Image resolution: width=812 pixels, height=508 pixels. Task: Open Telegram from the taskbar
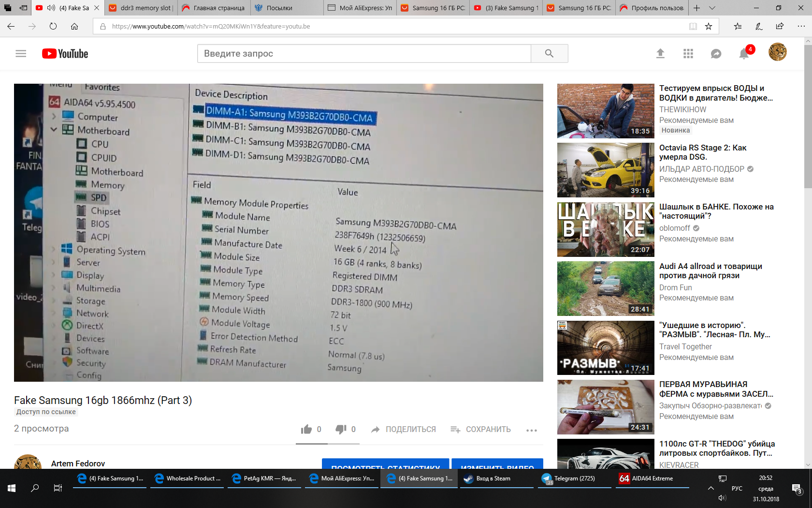575,478
